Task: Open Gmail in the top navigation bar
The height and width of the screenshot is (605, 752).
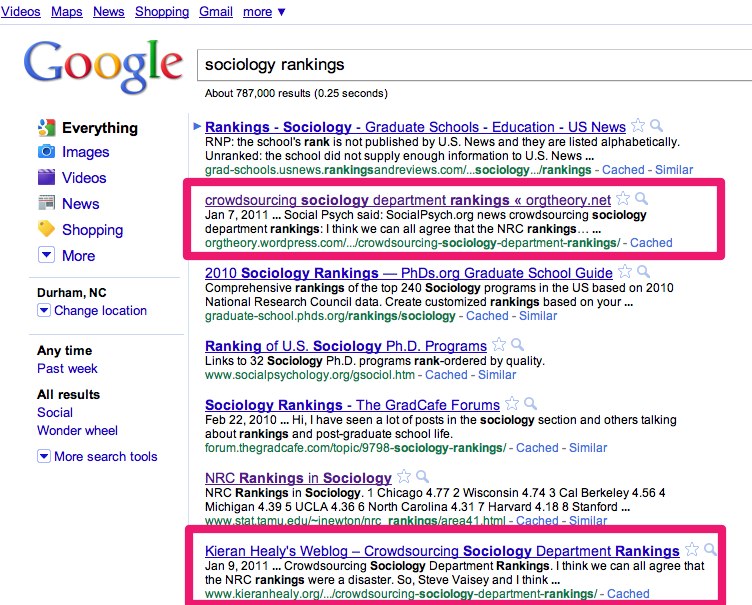Action: pos(216,12)
